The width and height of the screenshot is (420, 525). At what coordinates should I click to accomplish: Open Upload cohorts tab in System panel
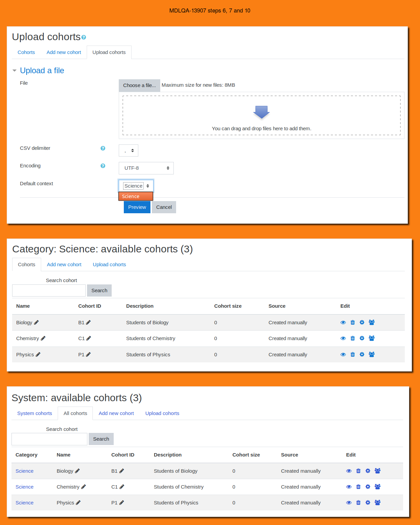(162, 413)
